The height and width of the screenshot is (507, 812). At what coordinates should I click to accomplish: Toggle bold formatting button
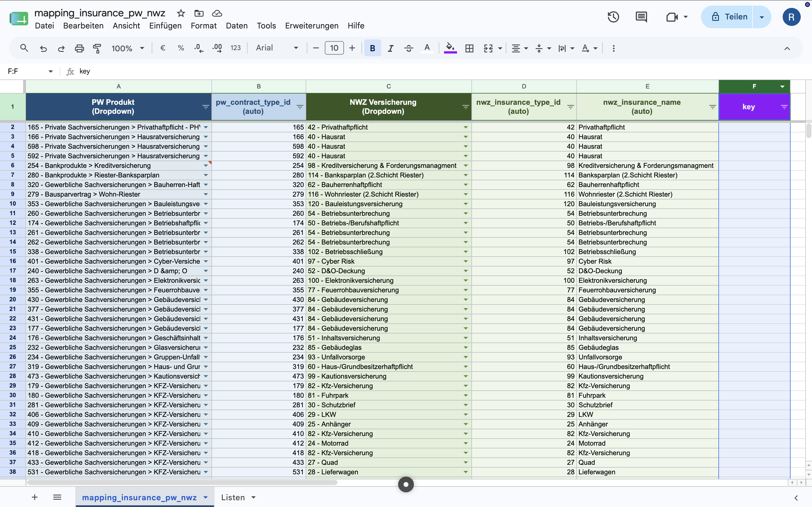pyautogui.click(x=372, y=48)
